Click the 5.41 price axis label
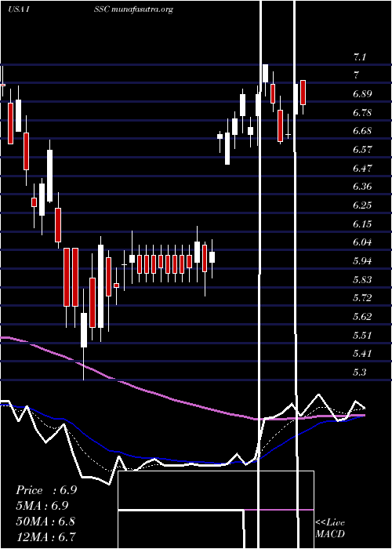Image resolution: width=392 pixels, height=549 pixels. (362, 353)
